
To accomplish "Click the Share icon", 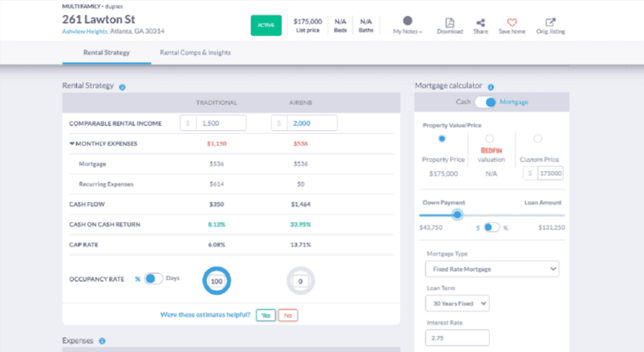I will (480, 23).
